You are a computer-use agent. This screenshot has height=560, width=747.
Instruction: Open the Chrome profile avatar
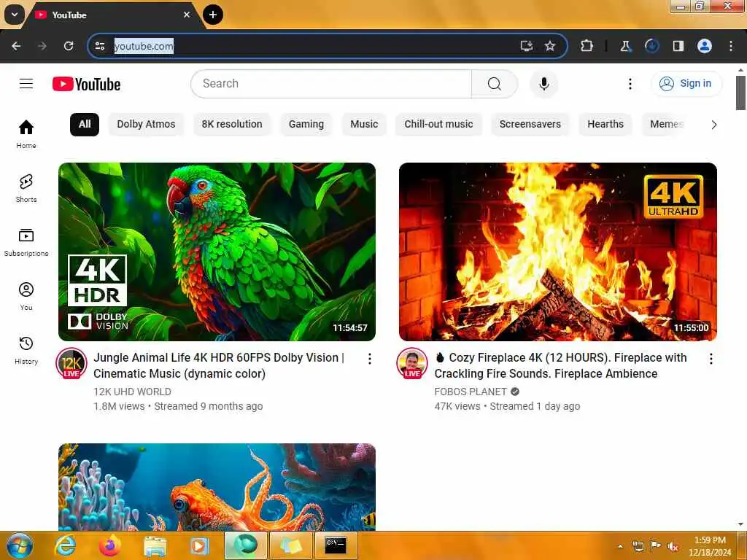pyautogui.click(x=705, y=46)
